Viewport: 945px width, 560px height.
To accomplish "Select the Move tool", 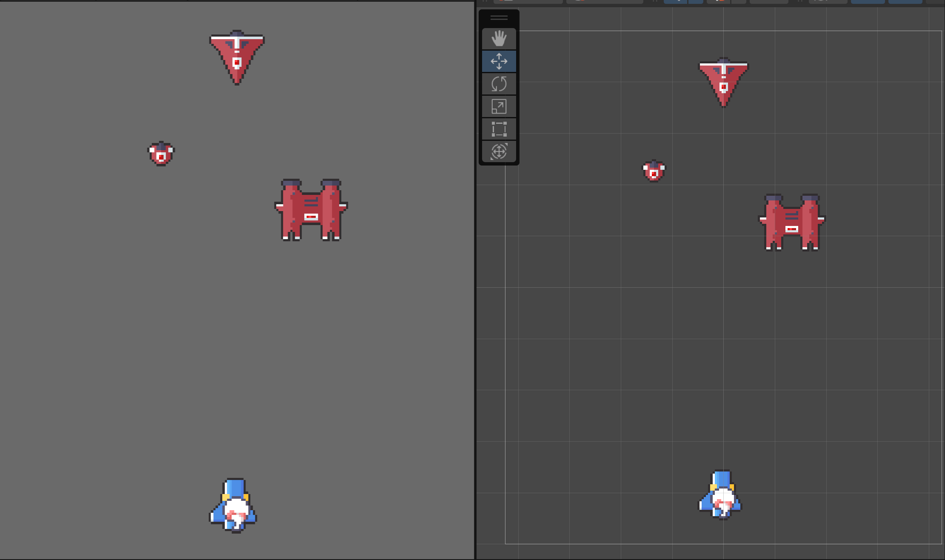I will tap(499, 61).
